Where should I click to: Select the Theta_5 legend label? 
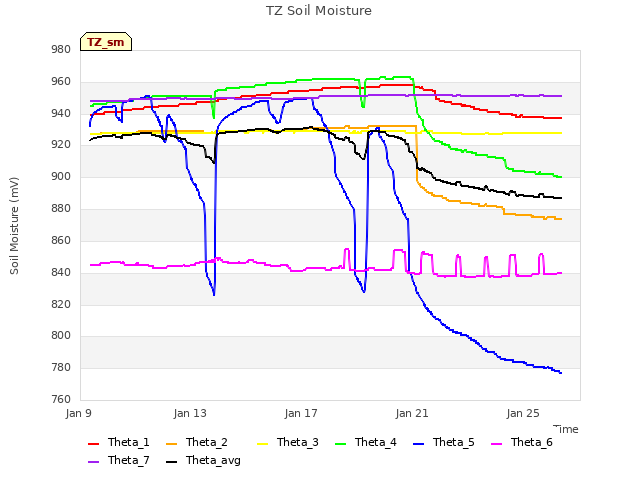(453, 442)
